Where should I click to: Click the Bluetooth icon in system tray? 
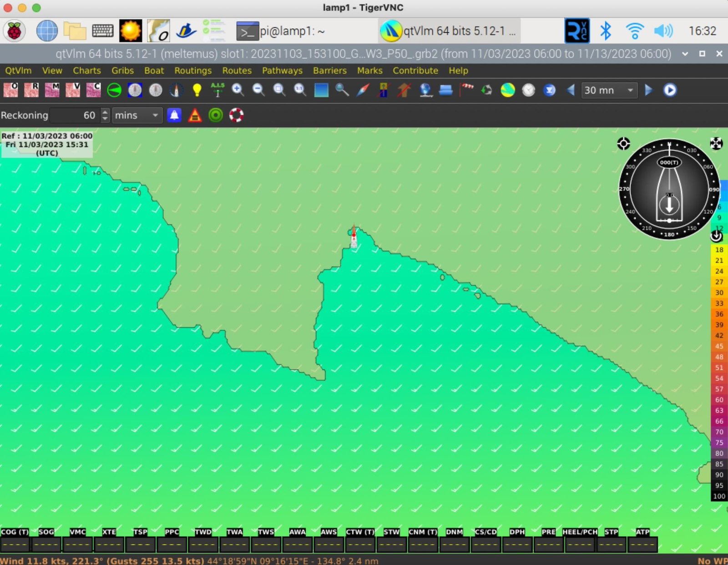pyautogui.click(x=605, y=31)
